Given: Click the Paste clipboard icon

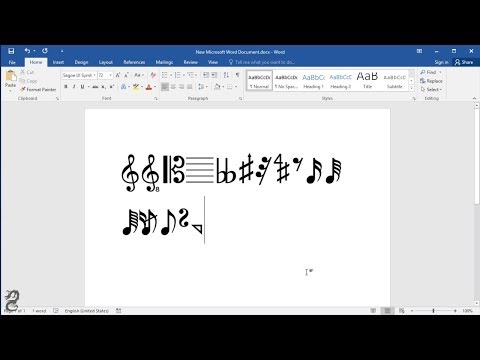Looking at the screenshot, I should 11,76.
